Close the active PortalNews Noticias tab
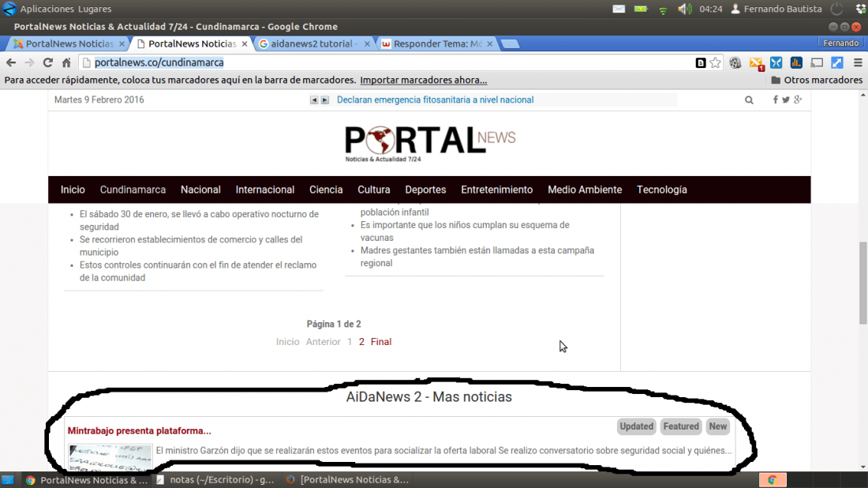This screenshot has height=488, width=868. tap(245, 43)
